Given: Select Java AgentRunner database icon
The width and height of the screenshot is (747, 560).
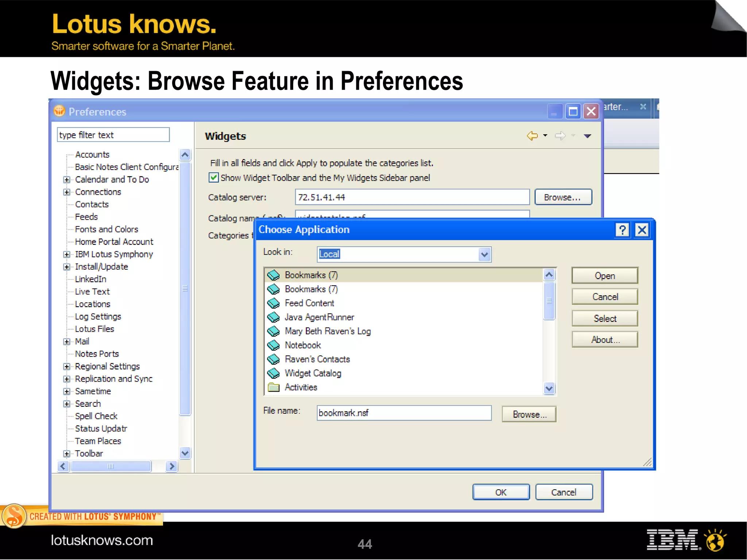Looking at the screenshot, I should click(273, 317).
